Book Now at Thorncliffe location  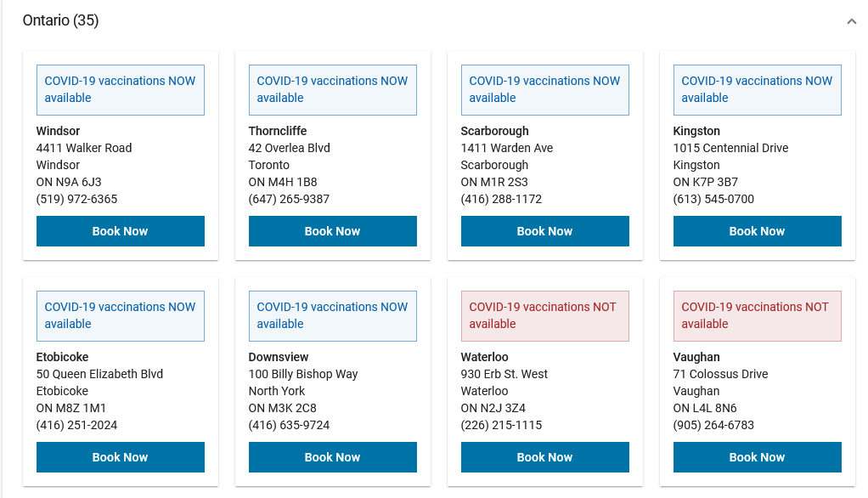(x=332, y=231)
